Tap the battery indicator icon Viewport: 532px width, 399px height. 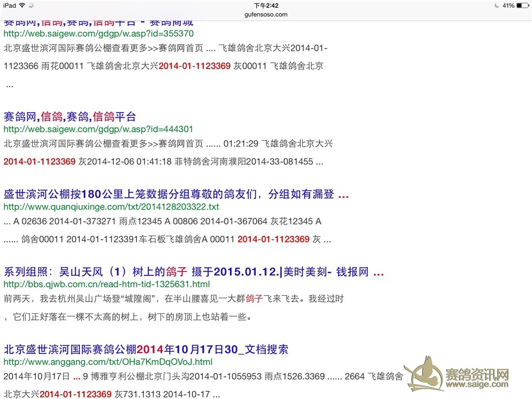pyautogui.click(x=522, y=5)
